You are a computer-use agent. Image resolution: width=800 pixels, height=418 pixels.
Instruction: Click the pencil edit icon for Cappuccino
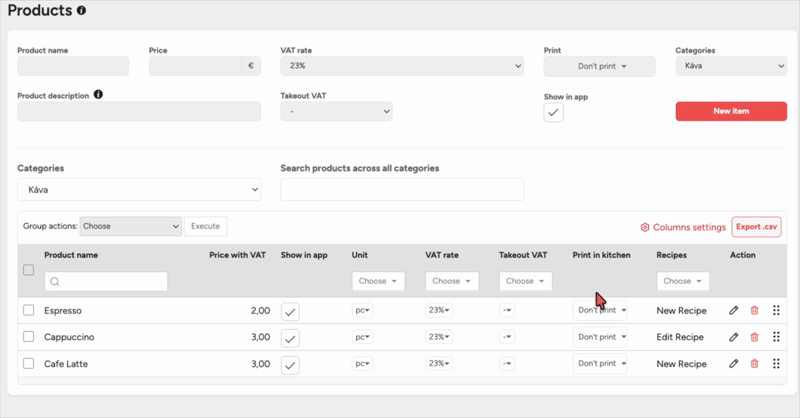click(x=733, y=337)
